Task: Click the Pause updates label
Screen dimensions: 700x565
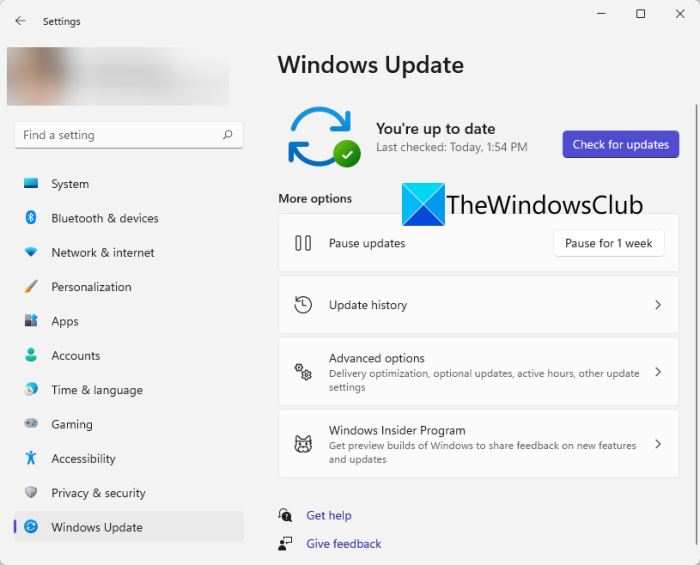Action: [x=367, y=243]
